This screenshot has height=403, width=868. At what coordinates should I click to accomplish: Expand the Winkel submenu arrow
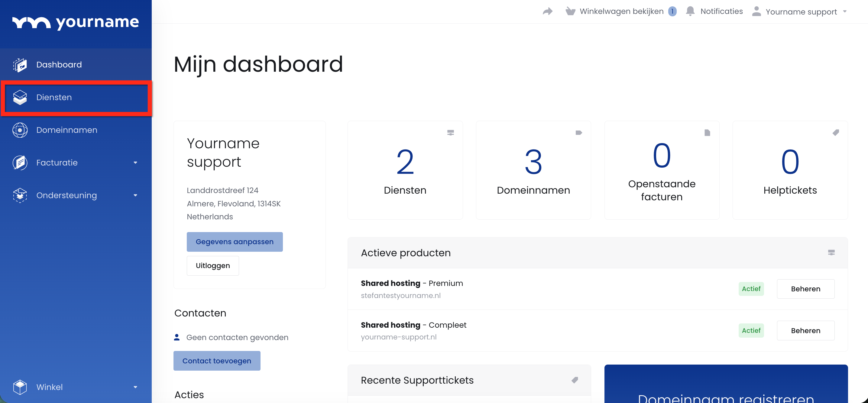(135, 387)
